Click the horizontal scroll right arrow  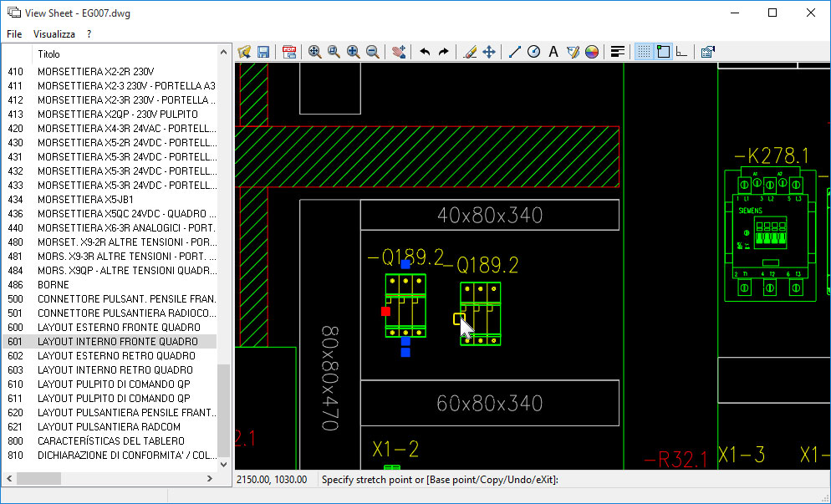[210, 479]
